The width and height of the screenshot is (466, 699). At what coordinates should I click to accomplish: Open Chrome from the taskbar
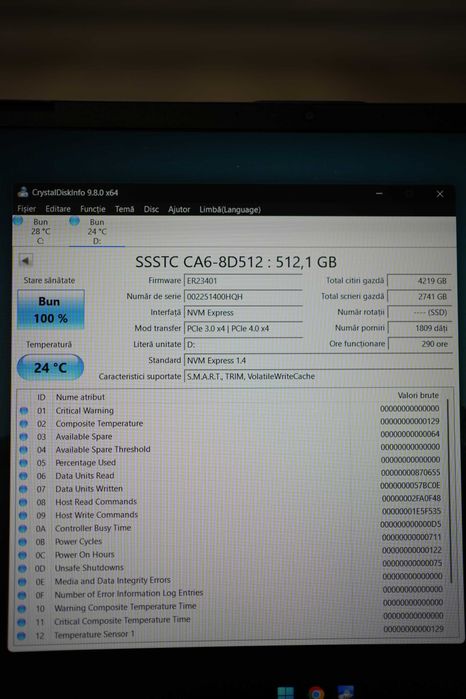[316, 693]
